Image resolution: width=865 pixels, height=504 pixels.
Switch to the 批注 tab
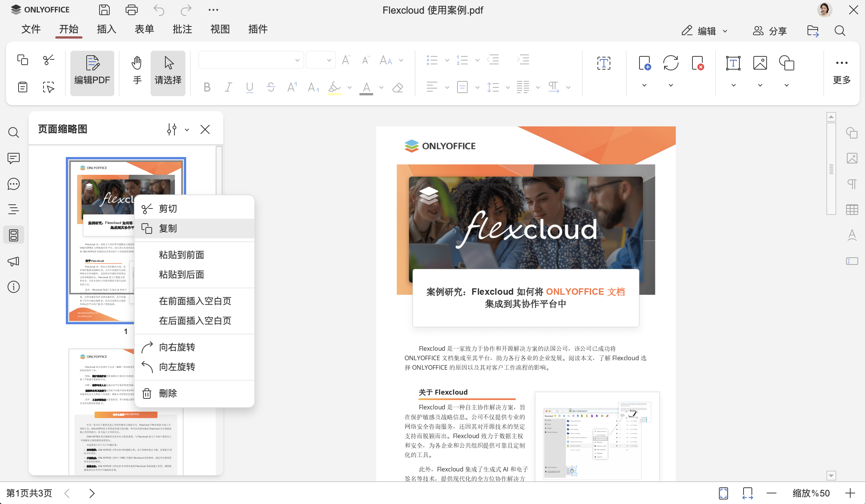point(182,29)
